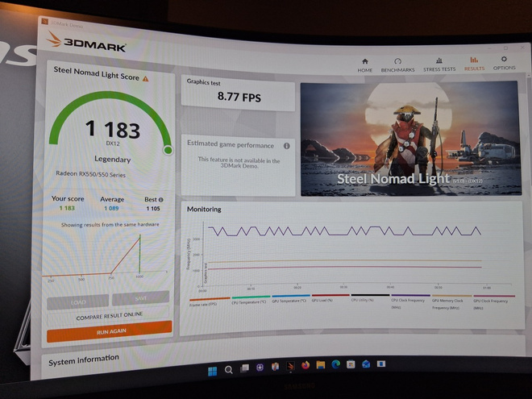Click the Average score value 1 089
This screenshot has width=532, height=399.
tap(111, 208)
